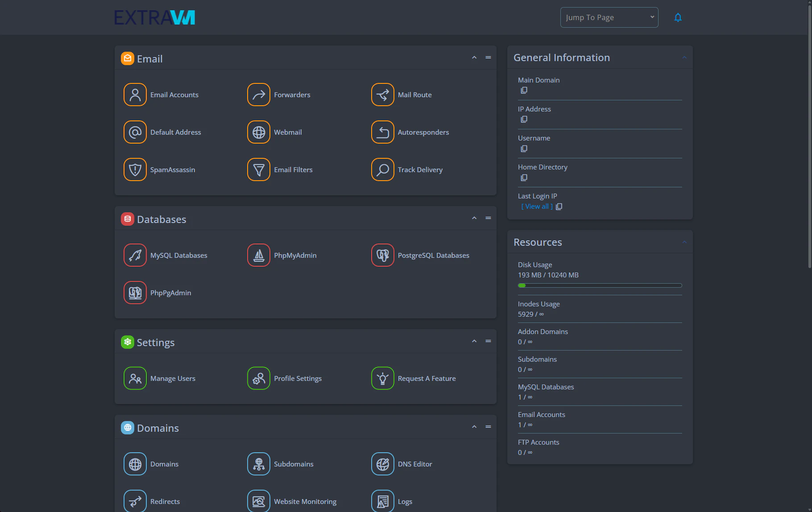Viewport: 812px width, 512px height.
Task: Open SpamAssassin shield icon
Action: click(135, 169)
